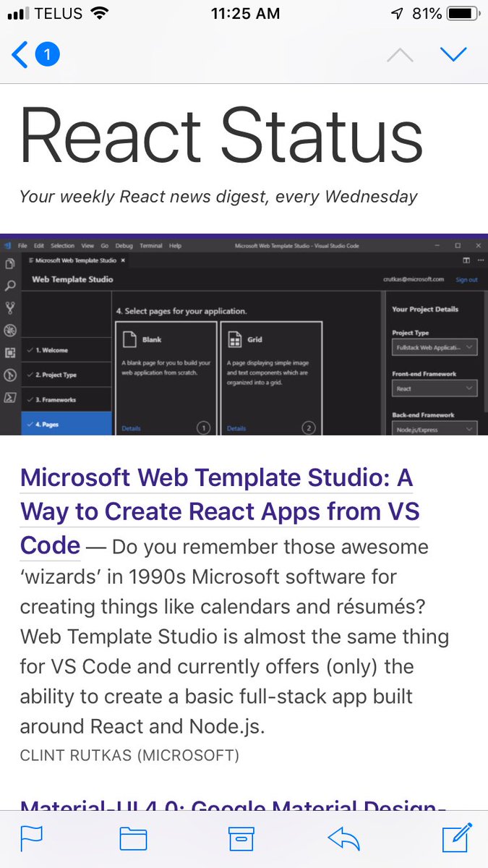488x868 pixels.
Task: Select the Blank page card
Action: [166, 378]
